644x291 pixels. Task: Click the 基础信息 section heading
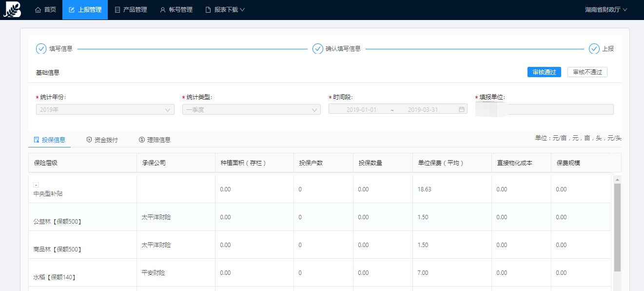coord(48,72)
